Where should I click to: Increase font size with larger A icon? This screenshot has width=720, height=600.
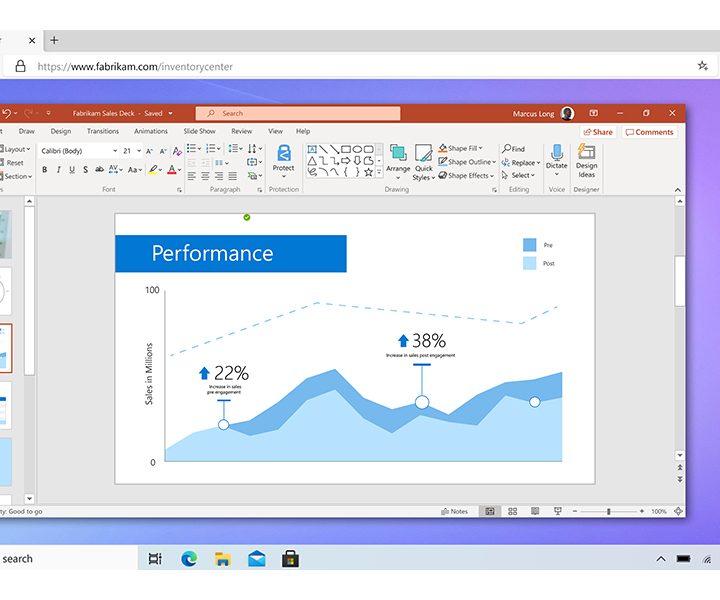[x=149, y=151]
